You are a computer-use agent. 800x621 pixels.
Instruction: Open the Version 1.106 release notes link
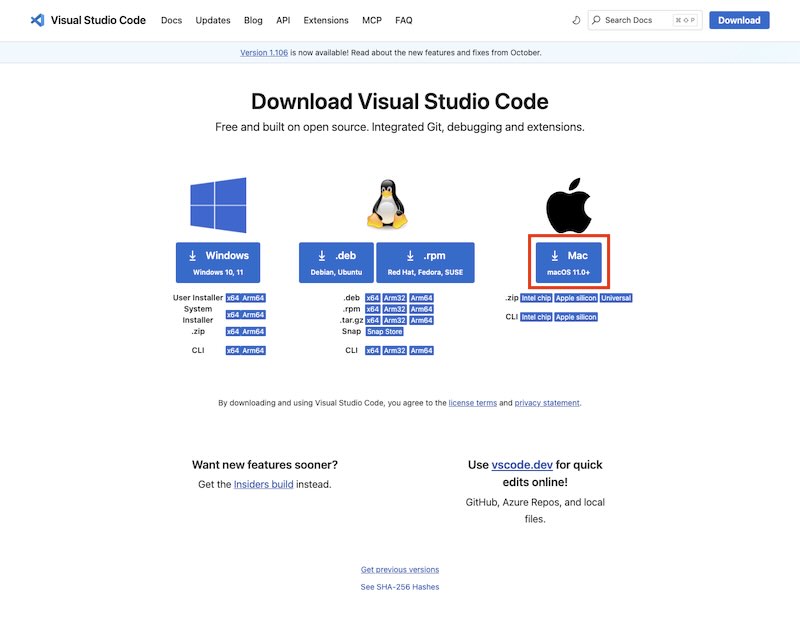pyautogui.click(x=265, y=51)
